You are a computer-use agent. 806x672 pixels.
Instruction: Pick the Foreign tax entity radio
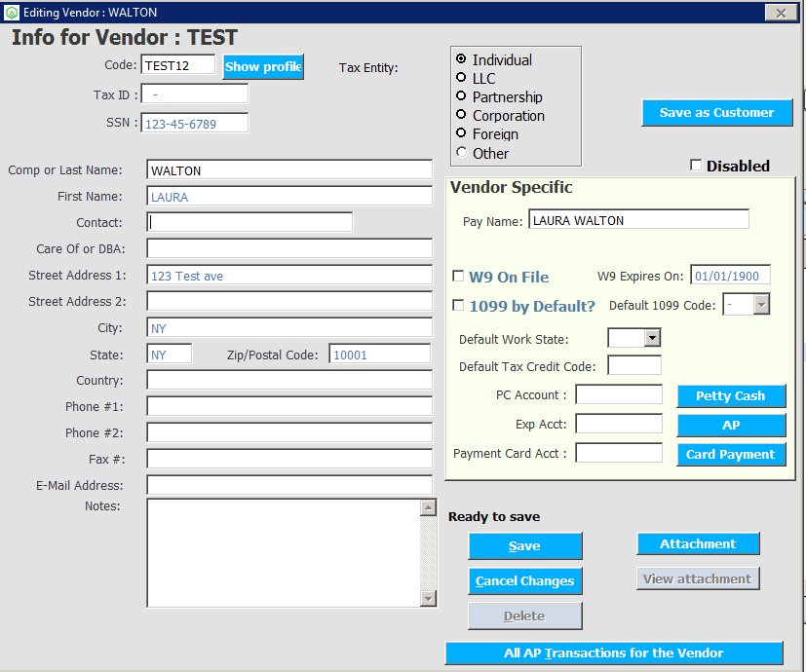pos(461,133)
